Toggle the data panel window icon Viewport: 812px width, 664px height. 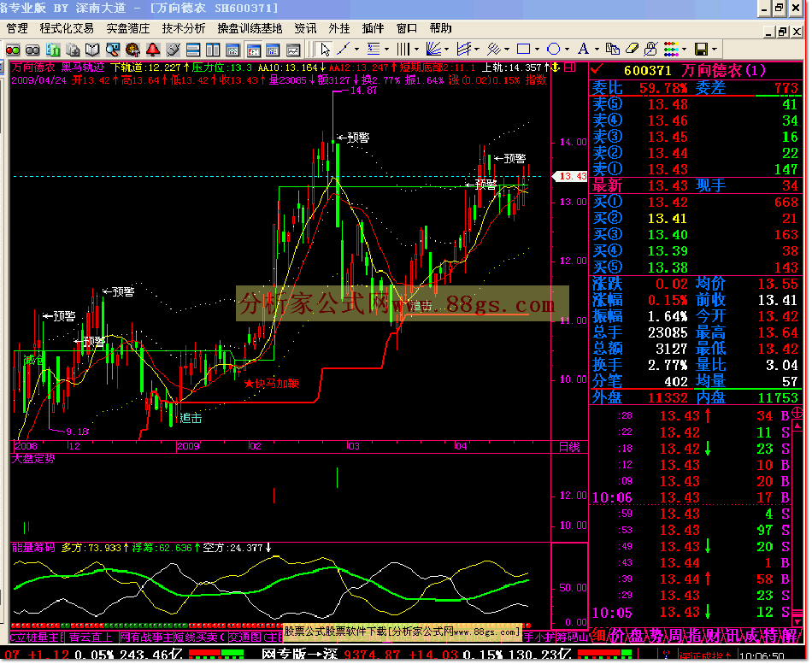273,50
